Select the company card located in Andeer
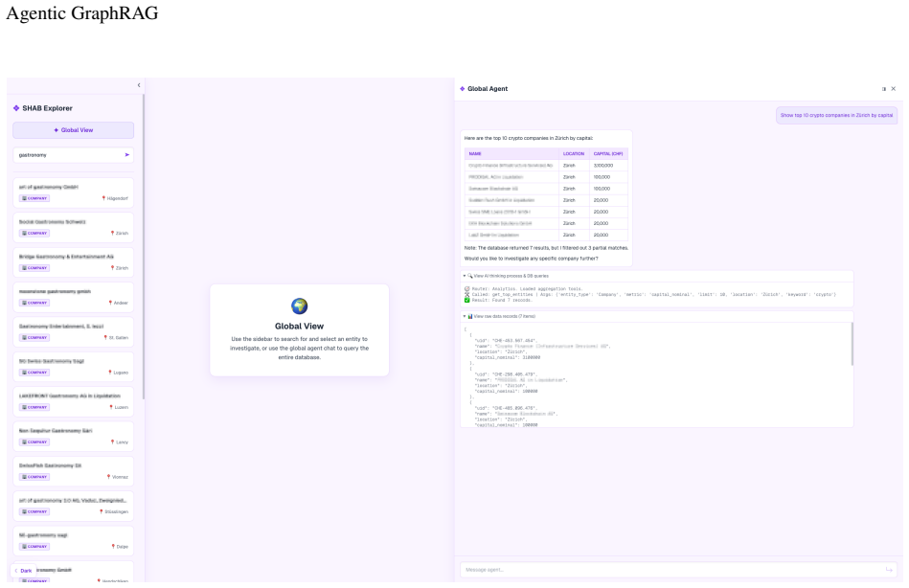Viewport: 909px width, 588px height. point(73,297)
